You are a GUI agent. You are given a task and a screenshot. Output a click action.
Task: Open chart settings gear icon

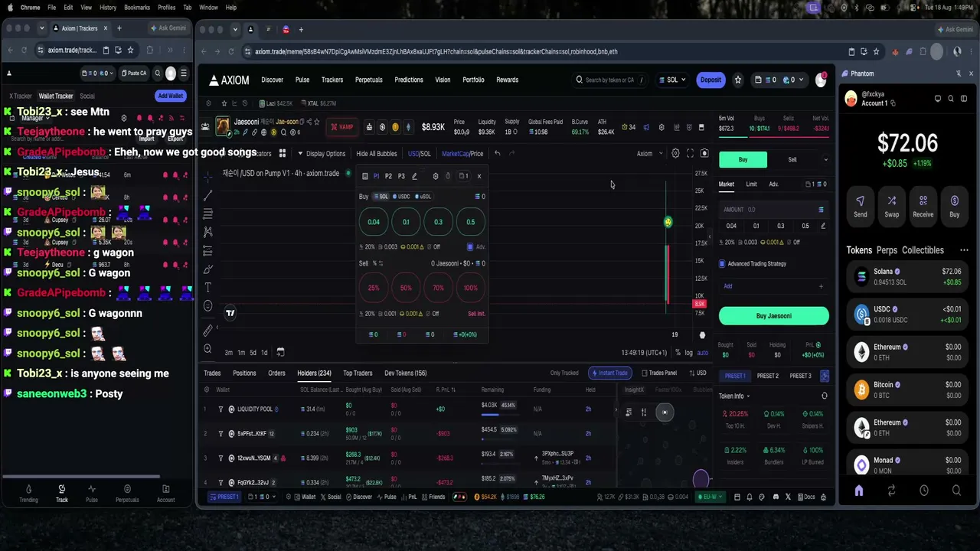tap(675, 153)
